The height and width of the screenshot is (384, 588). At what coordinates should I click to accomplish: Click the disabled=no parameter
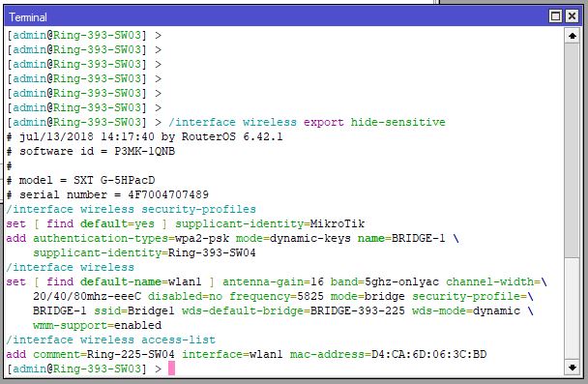coord(185,296)
